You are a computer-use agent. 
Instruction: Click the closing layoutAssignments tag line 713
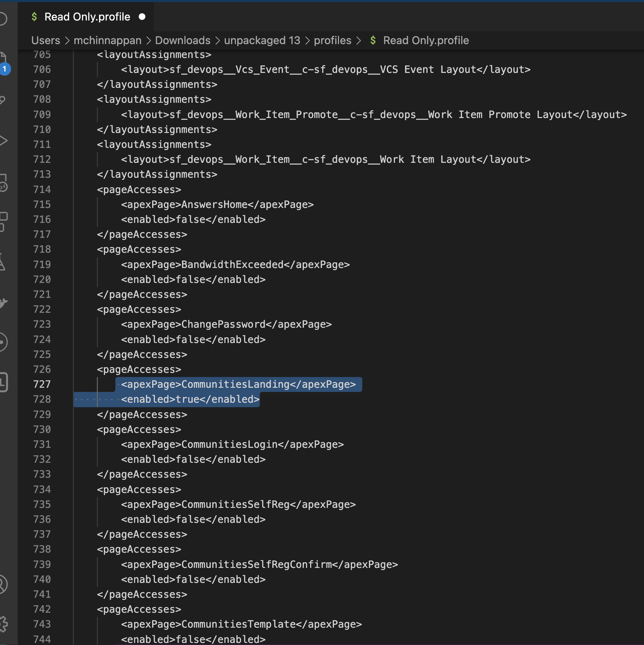tap(157, 174)
